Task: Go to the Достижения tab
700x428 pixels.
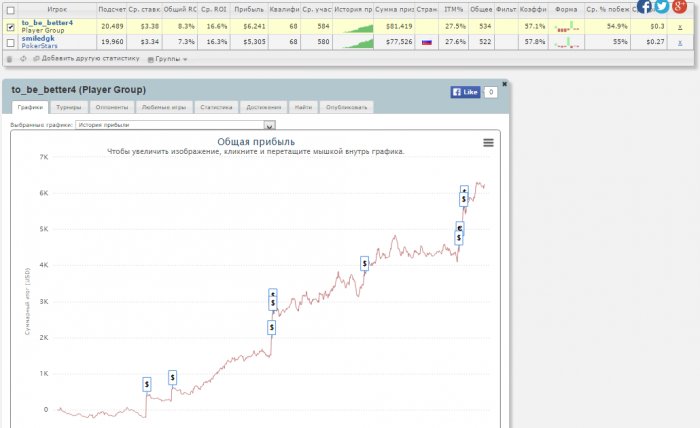Action: coord(263,107)
